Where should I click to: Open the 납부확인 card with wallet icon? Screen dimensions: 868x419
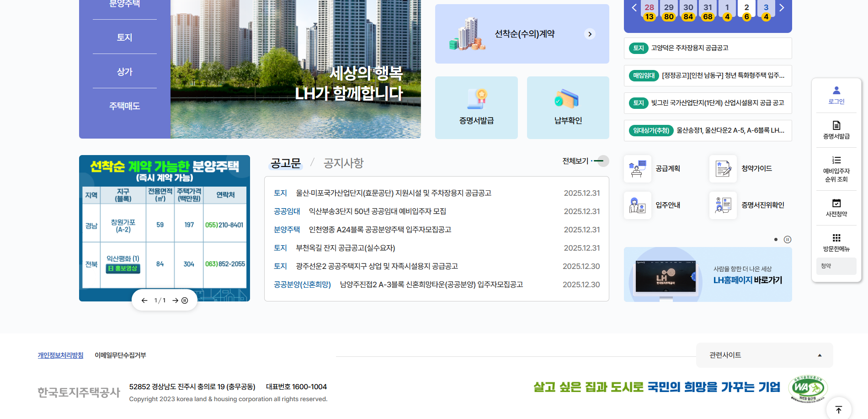click(568, 107)
